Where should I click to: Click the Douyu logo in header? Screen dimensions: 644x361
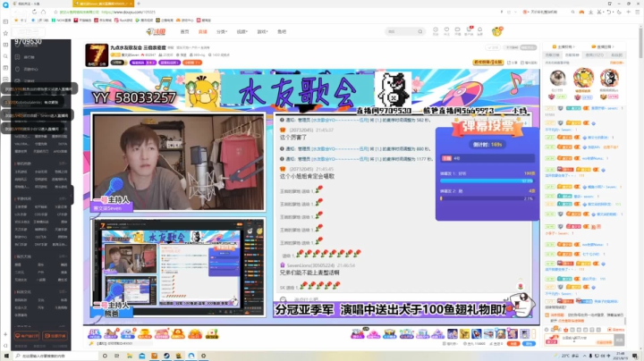pos(156,31)
